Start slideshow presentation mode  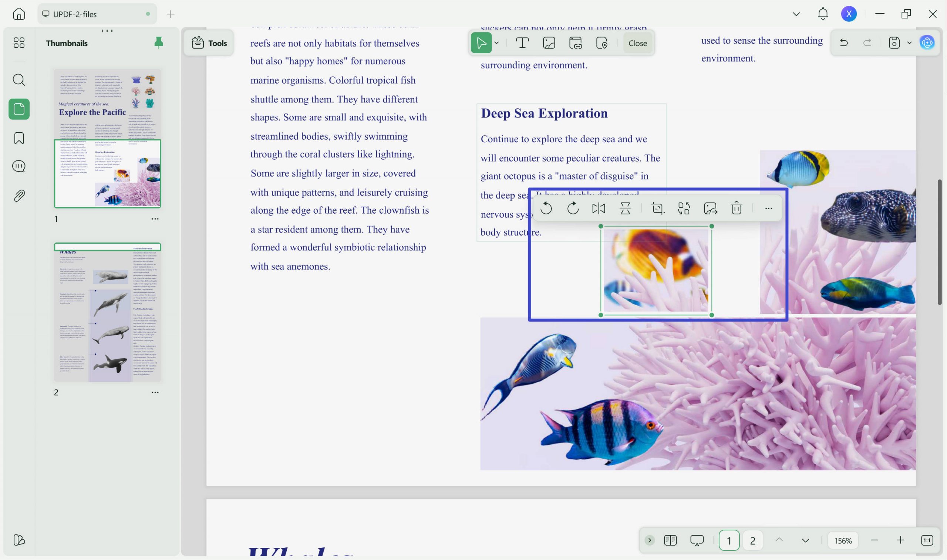(697, 540)
